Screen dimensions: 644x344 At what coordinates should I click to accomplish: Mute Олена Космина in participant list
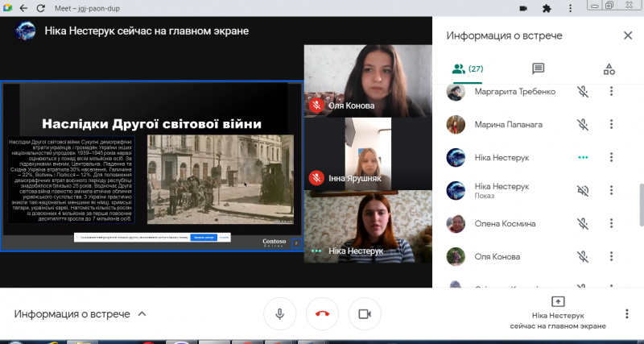point(582,224)
